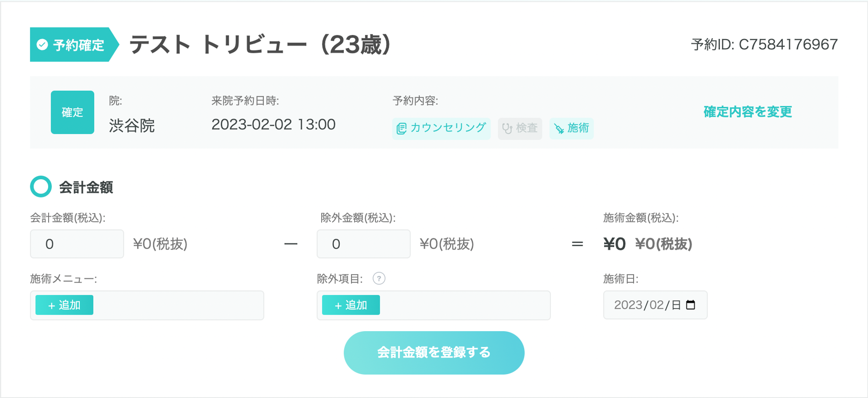Click the checkmark icon in the 予約確定 badge
Viewport: 868px width, 398px height.
(42, 45)
